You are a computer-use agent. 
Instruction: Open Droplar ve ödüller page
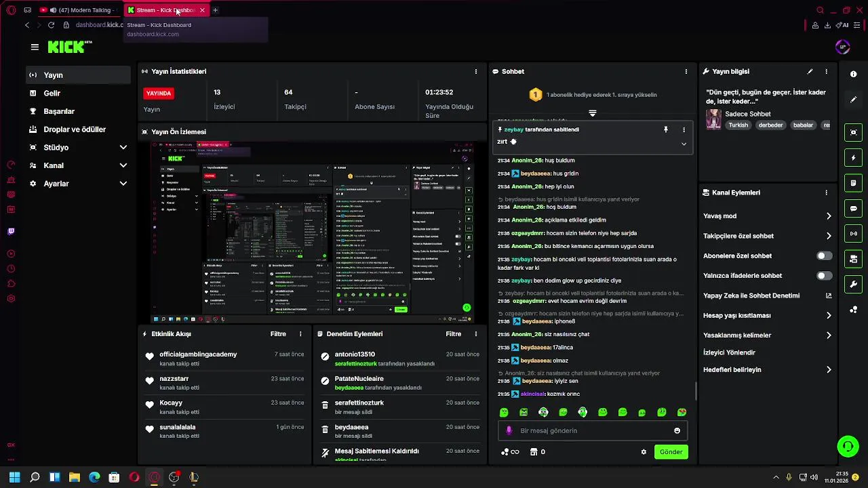coord(79,129)
